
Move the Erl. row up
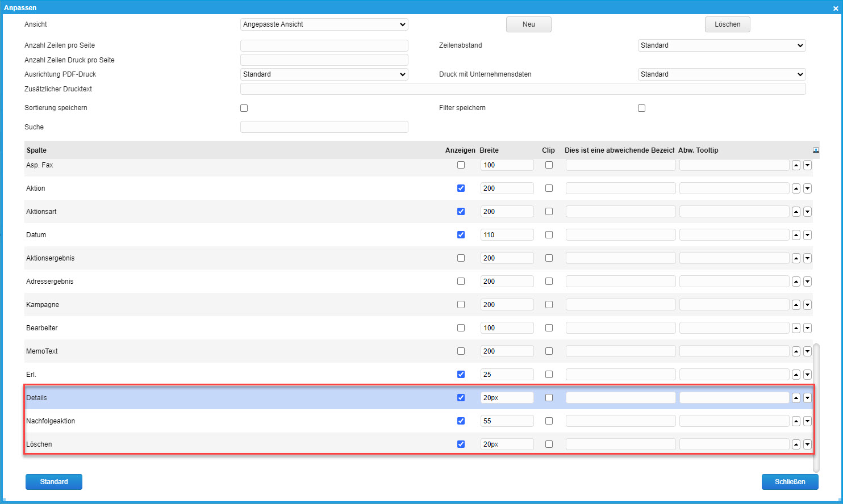tap(796, 375)
